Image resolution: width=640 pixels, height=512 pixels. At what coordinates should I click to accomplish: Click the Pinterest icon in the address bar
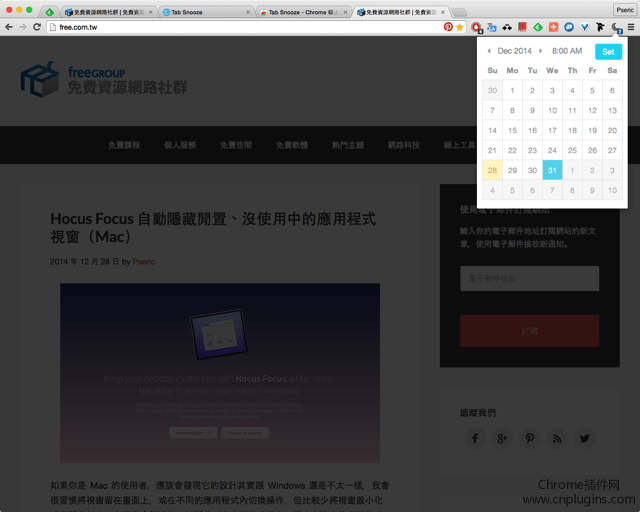pos(448,27)
